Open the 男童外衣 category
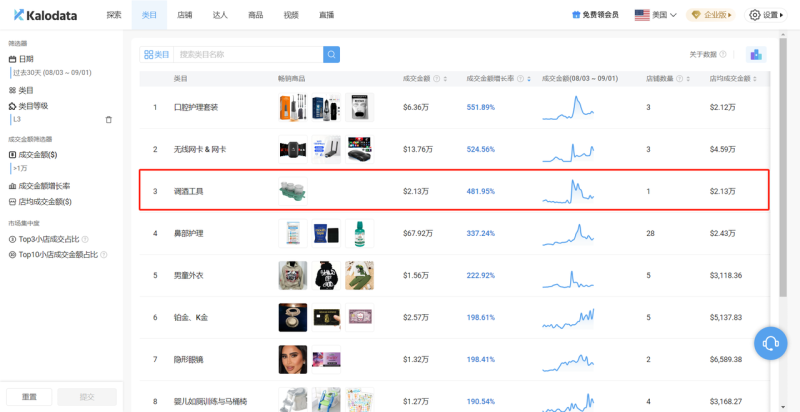This screenshot has height=412, width=800. pyautogui.click(x=188, y=275)
